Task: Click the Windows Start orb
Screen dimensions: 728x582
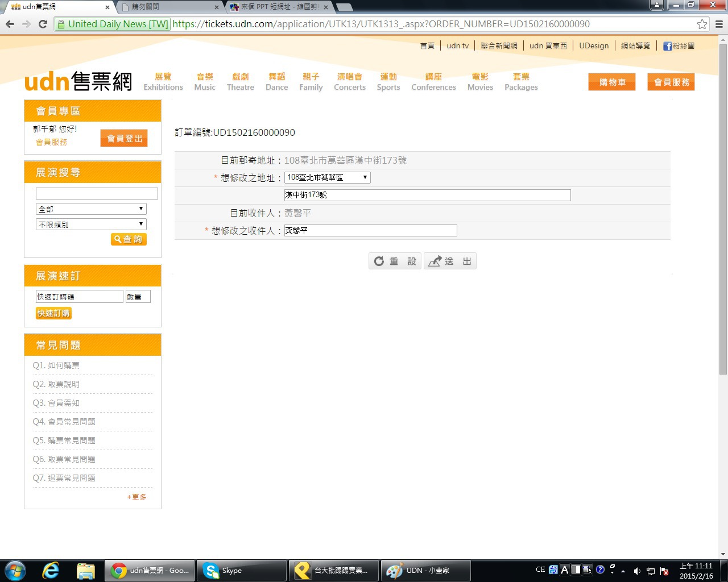Action: click(15, 570)
